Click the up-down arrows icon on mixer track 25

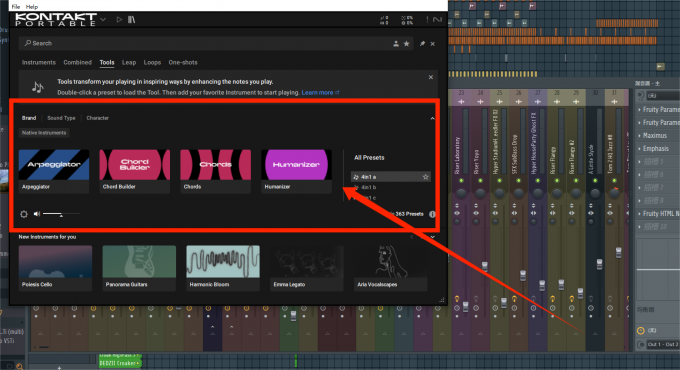point(495,206)
